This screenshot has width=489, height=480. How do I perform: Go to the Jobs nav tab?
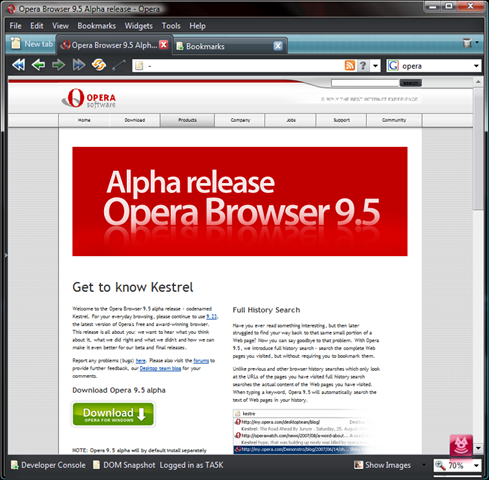pos(291,120)
